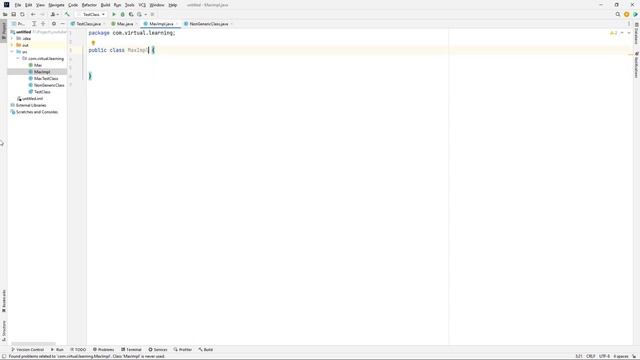The height and width of the screenshot is (360, 640).
Task: Open the File menu
Action: pos(18,5)
